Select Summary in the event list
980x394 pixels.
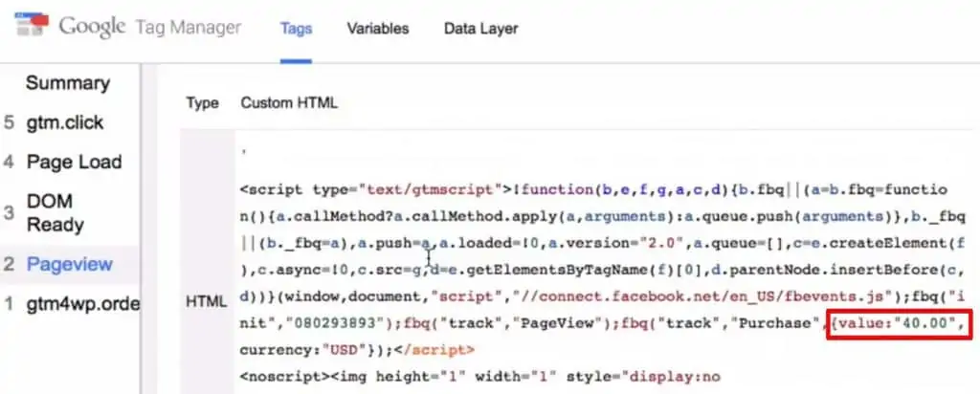point(68,83)
